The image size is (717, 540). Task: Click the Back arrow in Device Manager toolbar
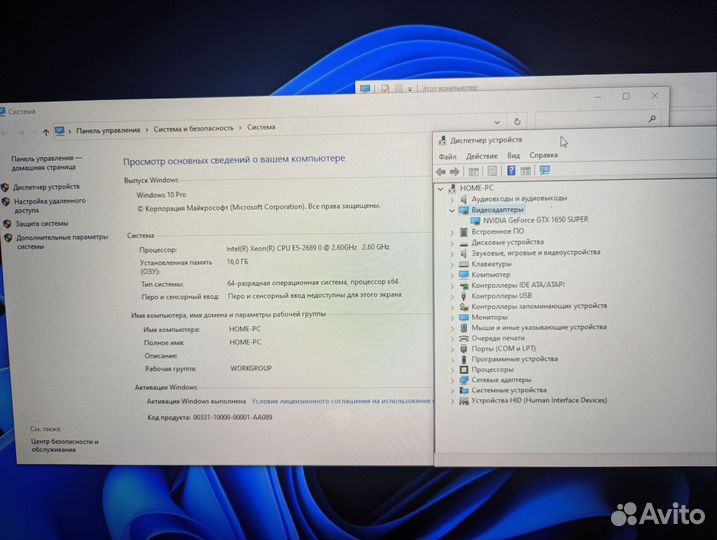pyautogui.click(x=442, y=171)
